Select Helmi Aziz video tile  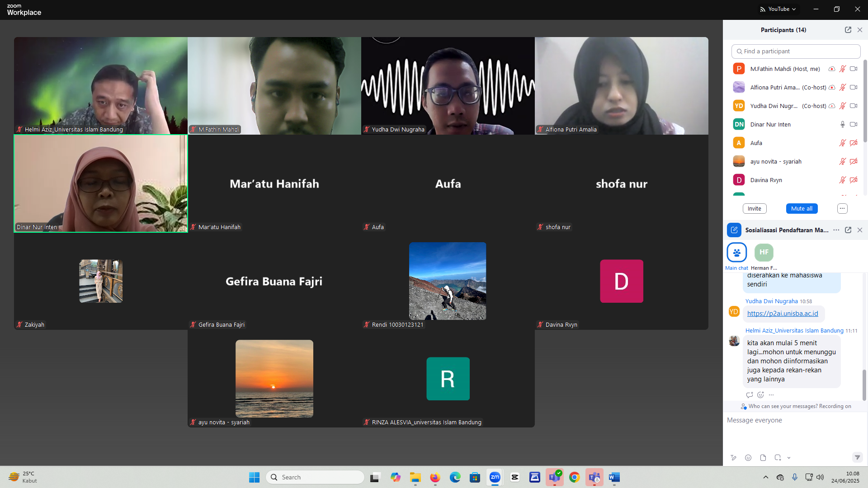tap(101, 86)
